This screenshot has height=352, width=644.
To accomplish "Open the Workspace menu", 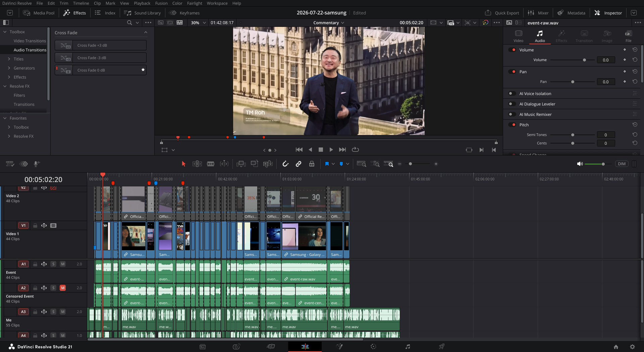I will (x=217, y=3).
